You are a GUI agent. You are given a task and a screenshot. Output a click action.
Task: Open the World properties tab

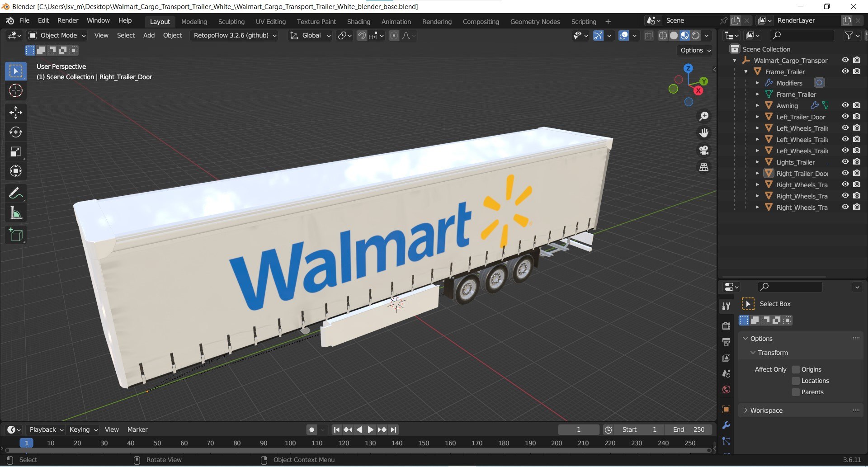coord(726,390)
